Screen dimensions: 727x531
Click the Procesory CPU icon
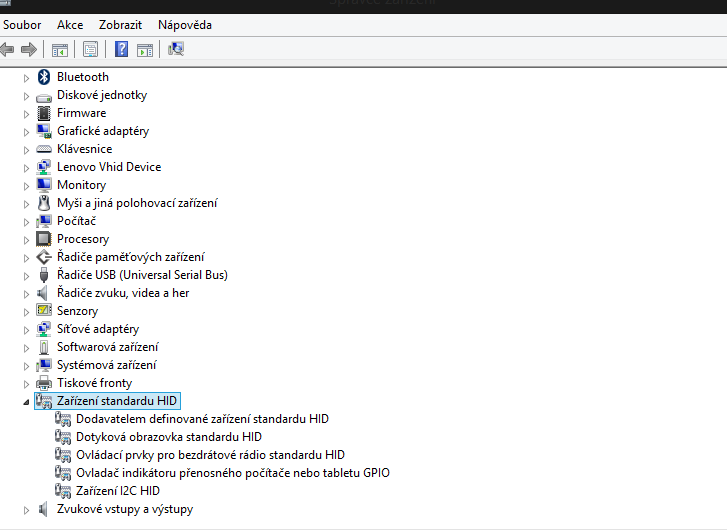point(44,239)
